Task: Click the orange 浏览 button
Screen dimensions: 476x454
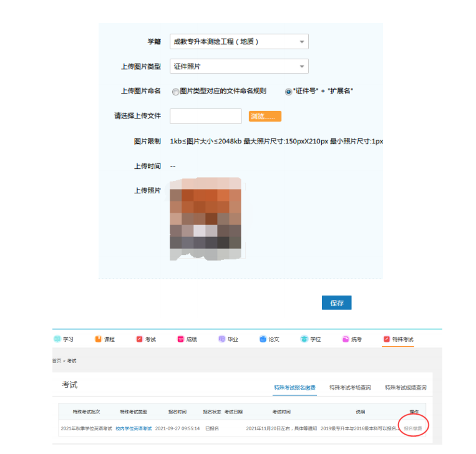Action: (265, 116)
